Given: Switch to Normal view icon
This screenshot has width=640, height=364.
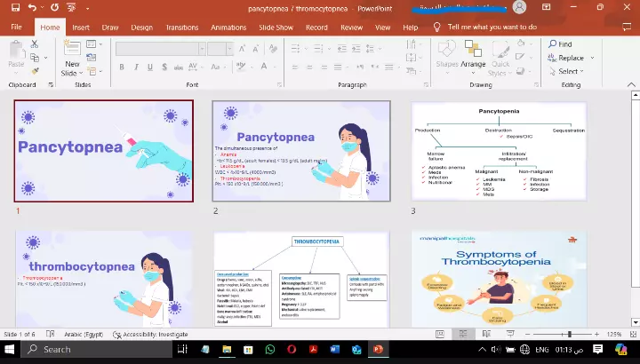Looking at the screenshot, I should click(x=440, y=334).
